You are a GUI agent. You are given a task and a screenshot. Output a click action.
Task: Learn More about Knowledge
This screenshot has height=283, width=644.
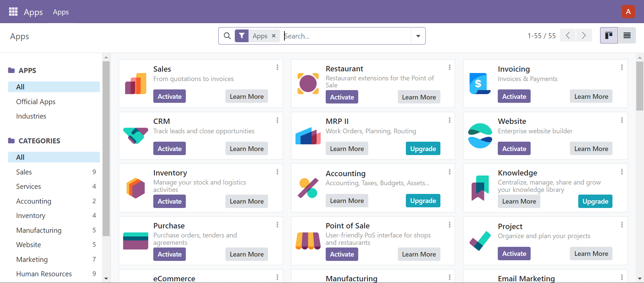[x=519, y=201]
